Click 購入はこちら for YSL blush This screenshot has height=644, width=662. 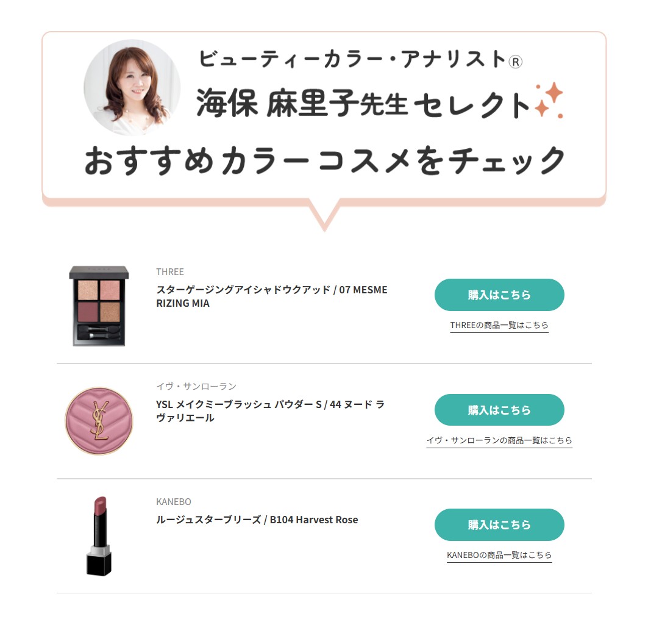coord(499,410)
